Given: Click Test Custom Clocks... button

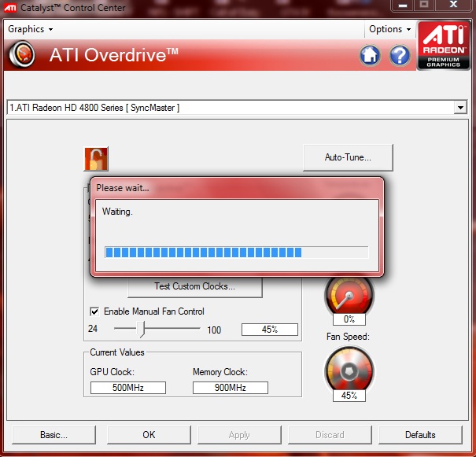Looking at the screenshot, I should (194, 286).
